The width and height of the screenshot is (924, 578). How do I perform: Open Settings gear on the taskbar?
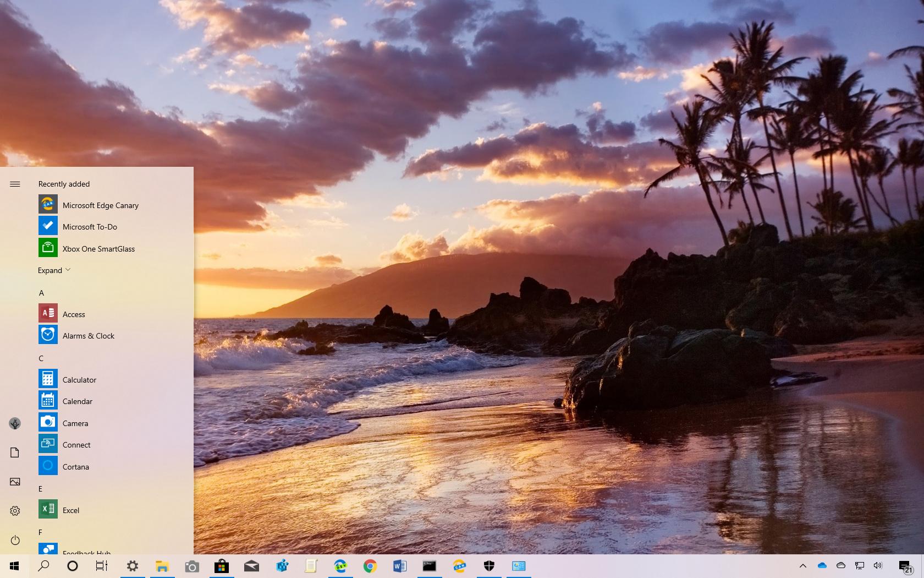click(133, 566)
